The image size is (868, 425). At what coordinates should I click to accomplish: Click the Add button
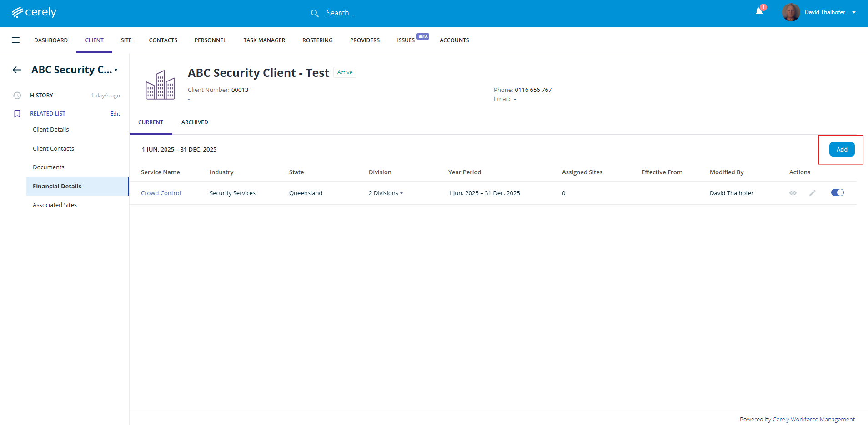[842, 149]
